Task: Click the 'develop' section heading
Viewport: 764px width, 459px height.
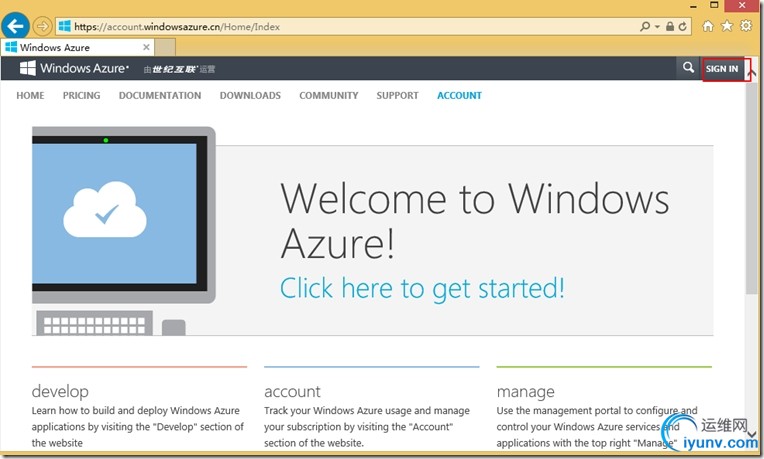Action: click(60, 392)
